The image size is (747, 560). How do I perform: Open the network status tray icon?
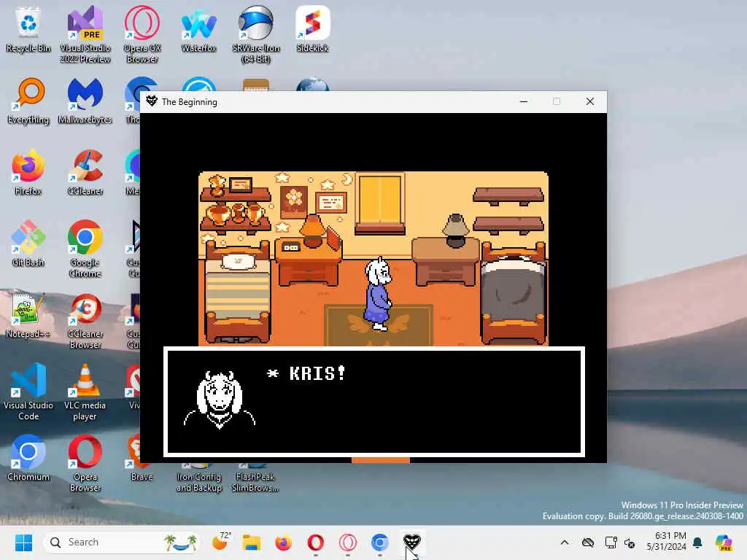[x=611, y=542]
